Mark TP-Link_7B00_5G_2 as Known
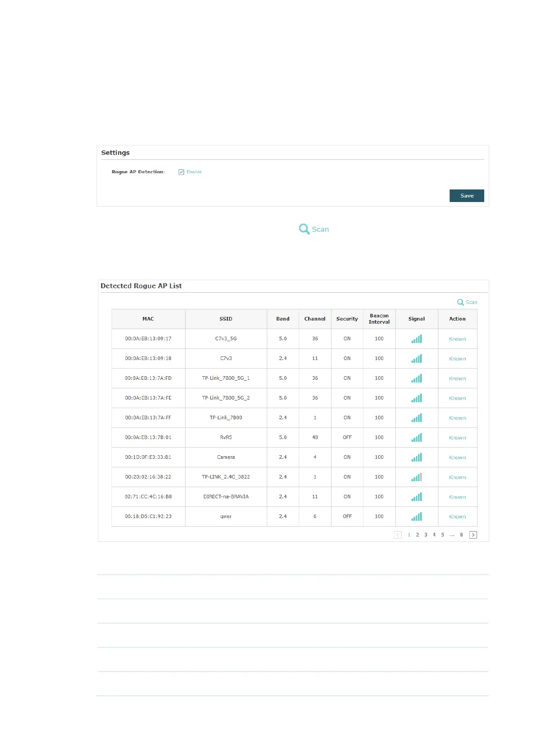 [457, 398]
